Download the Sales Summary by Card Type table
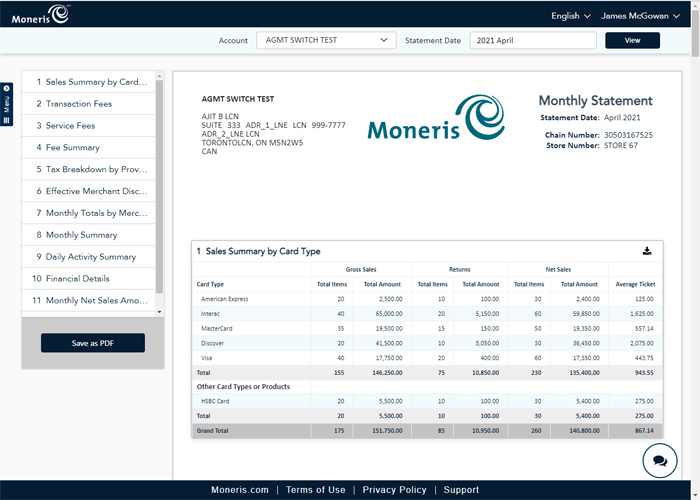Image resolution: width=700 pixels, height=500 pixels. pyautogui.click(x=646, y=251)
